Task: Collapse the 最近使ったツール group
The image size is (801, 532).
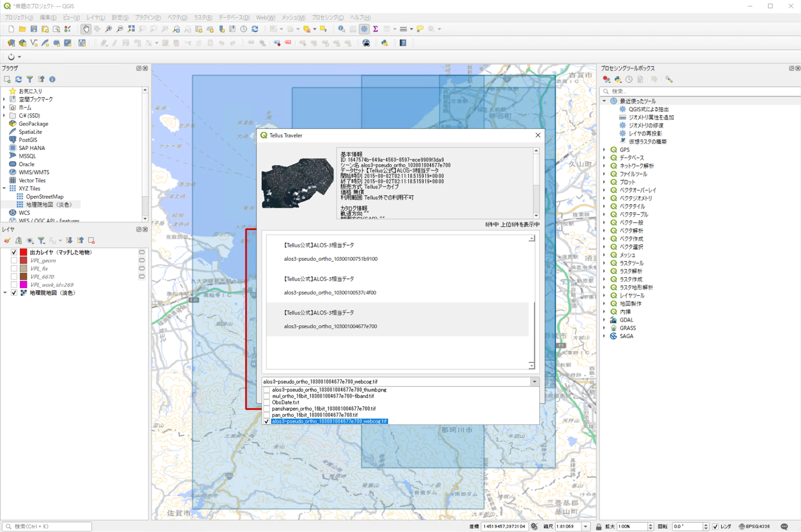Action: pos(604,101)
